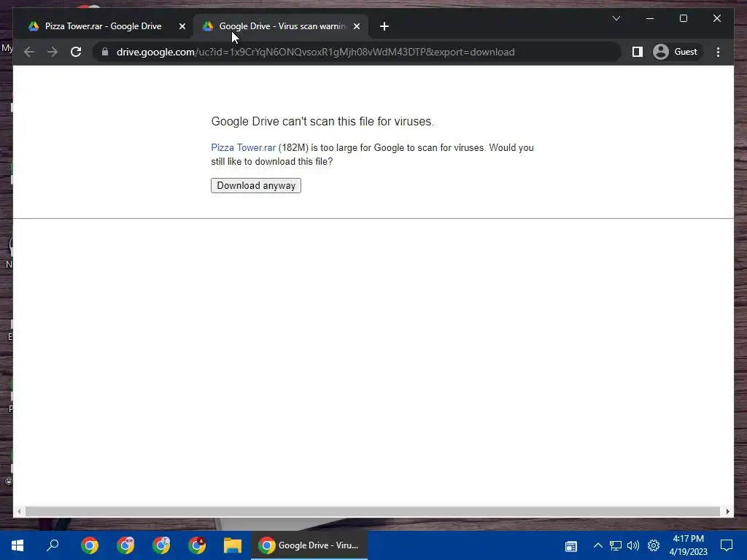Click the scrollbar right arrow
The image size is (747, 560).
tap(727, 511)
